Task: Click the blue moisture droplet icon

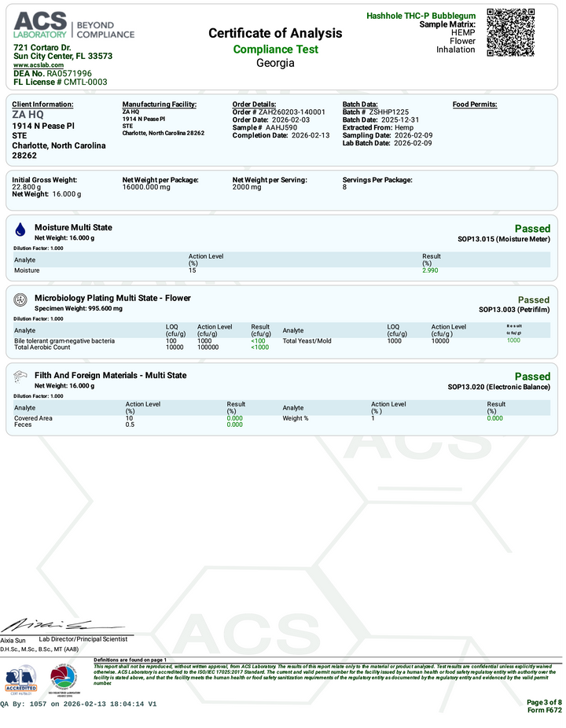Action: pyautogui.click(x=20, y=229)
